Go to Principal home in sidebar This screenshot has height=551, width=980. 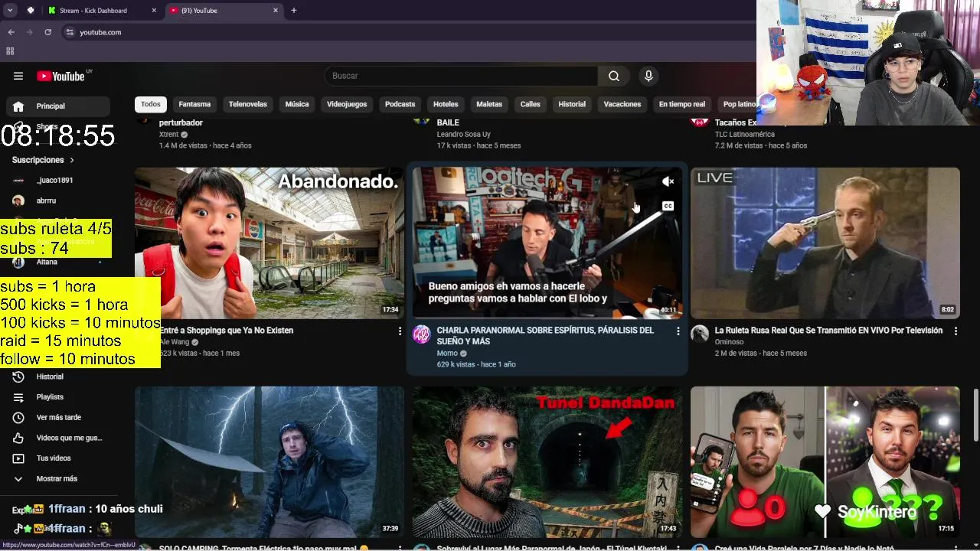click(58, 106)
